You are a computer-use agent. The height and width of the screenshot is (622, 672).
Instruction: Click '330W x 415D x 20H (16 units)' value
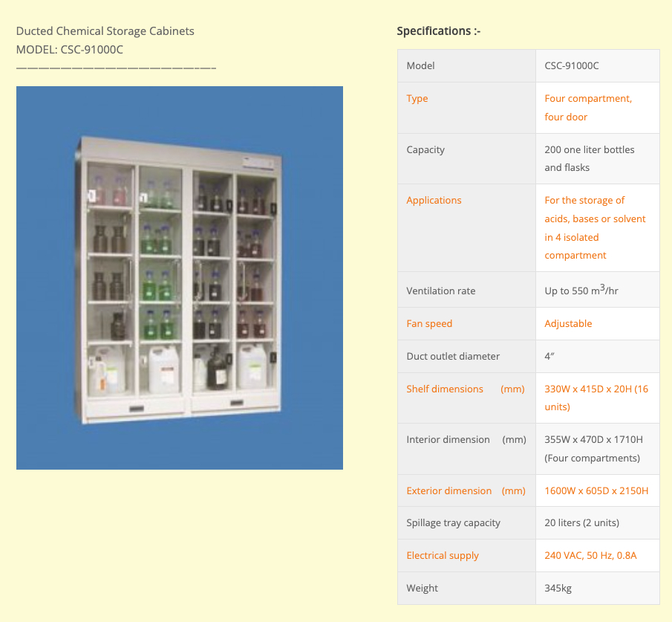point(596,398)
